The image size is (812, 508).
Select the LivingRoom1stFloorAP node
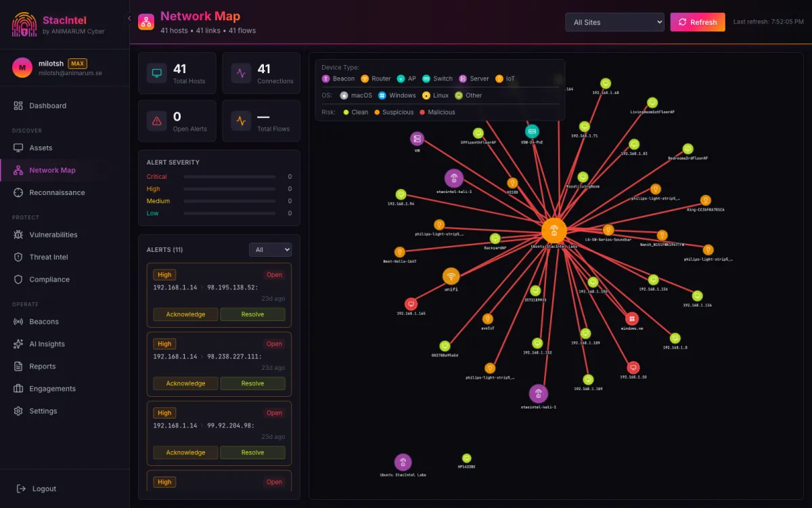652,102
